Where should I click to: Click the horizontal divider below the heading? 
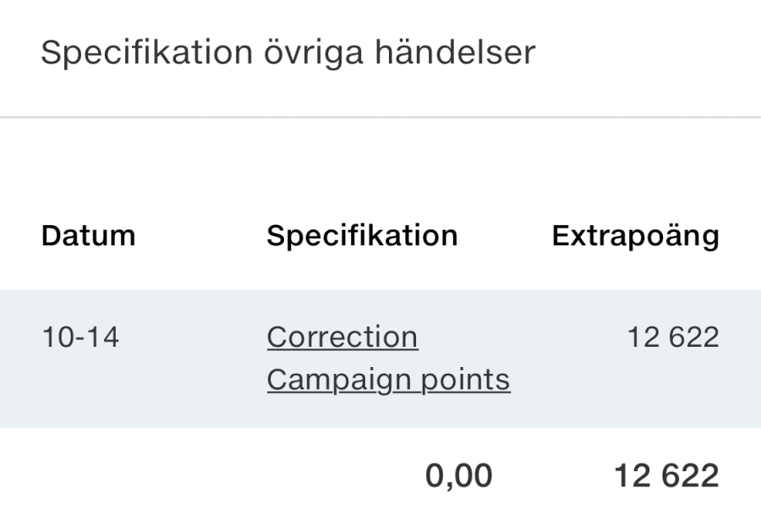[380, 117]
